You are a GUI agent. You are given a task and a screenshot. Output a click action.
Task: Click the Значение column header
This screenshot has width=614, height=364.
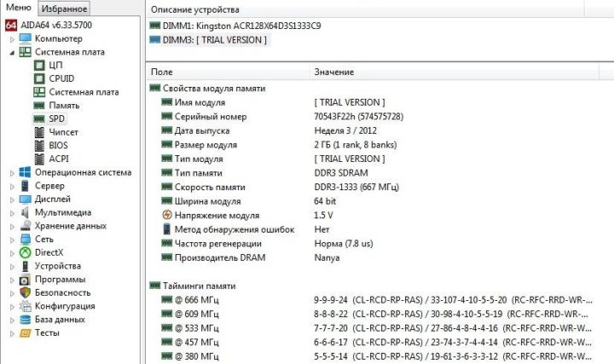pos(335,72)
